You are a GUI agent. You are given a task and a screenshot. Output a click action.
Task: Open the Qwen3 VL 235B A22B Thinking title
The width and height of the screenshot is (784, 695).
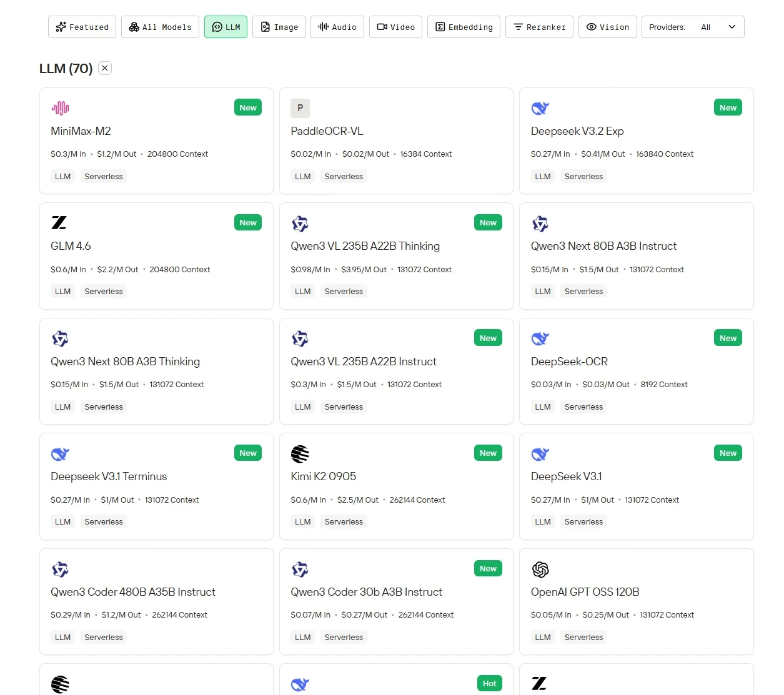point(365,246)
